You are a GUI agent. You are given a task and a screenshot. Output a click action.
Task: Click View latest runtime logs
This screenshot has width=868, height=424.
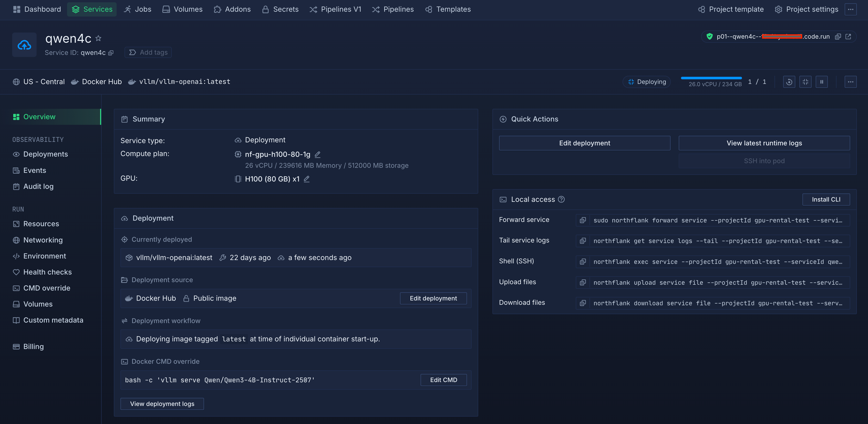pyautogui.click(x=764, y=143)
